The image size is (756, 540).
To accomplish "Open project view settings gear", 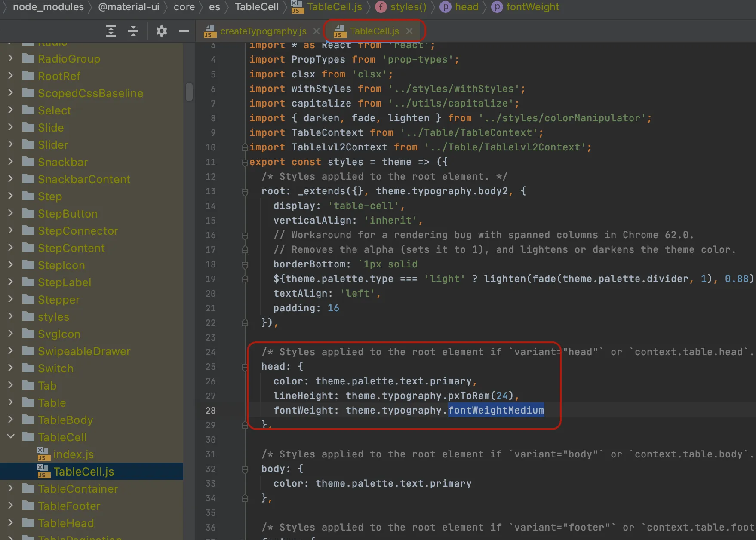I will [161, 31].
